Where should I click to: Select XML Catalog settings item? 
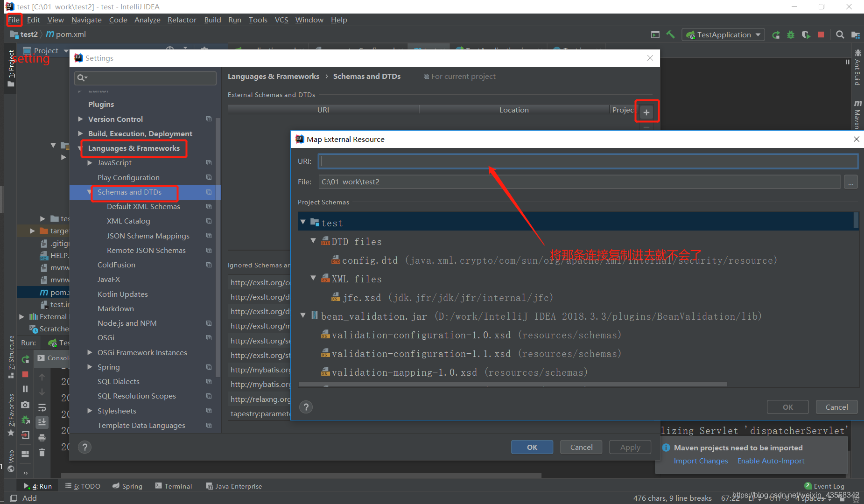coord(128,221)
